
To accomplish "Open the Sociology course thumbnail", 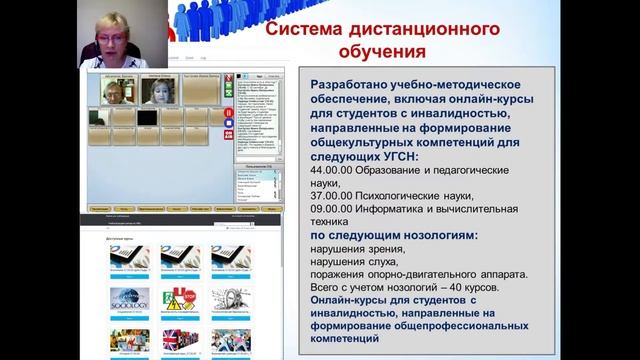I will click(129, 298).
